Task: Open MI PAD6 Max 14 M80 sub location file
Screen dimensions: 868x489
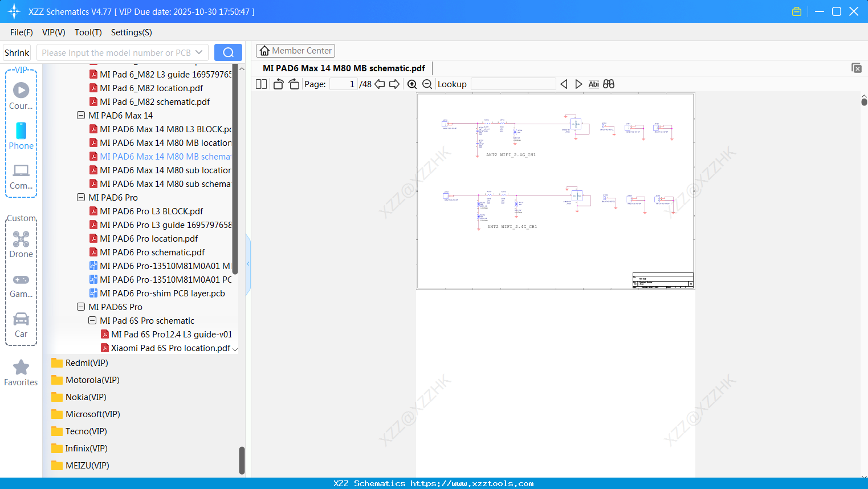Action: click(161, 170)
